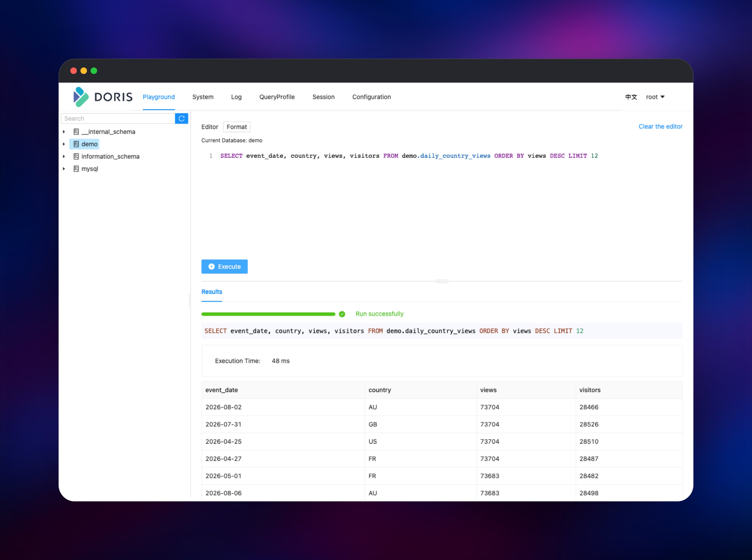Click the green success check icon
The image size is (752, 560).
(342, 314)
